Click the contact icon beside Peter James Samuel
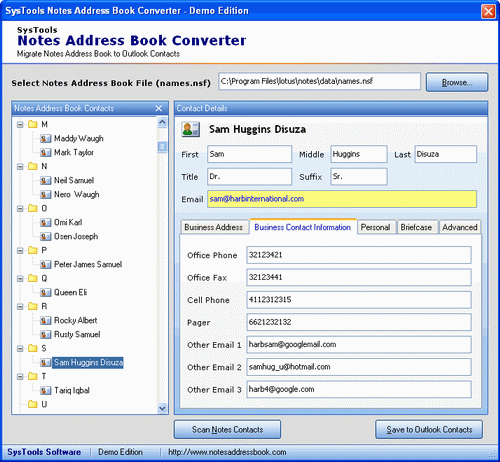 (x=45, y=264)
